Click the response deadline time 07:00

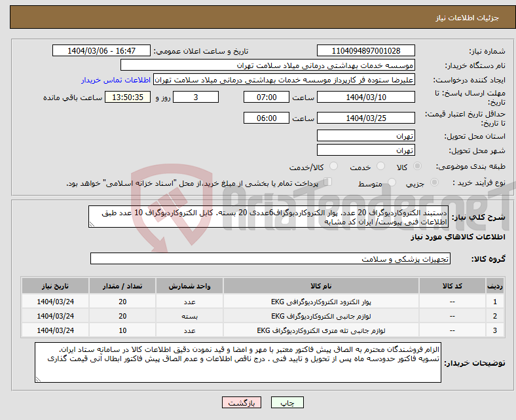point(267,97)
